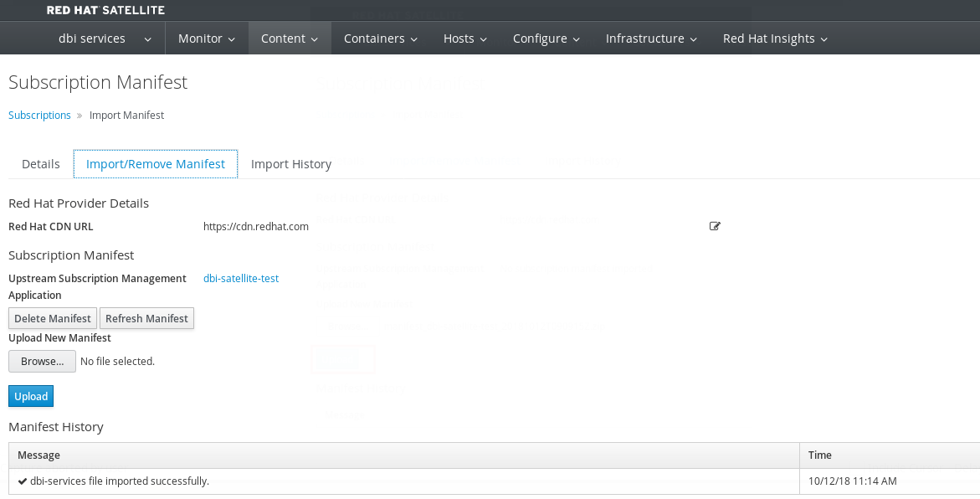Switch to the Details tab
980x499 pixels.
(x=41, y=164)
